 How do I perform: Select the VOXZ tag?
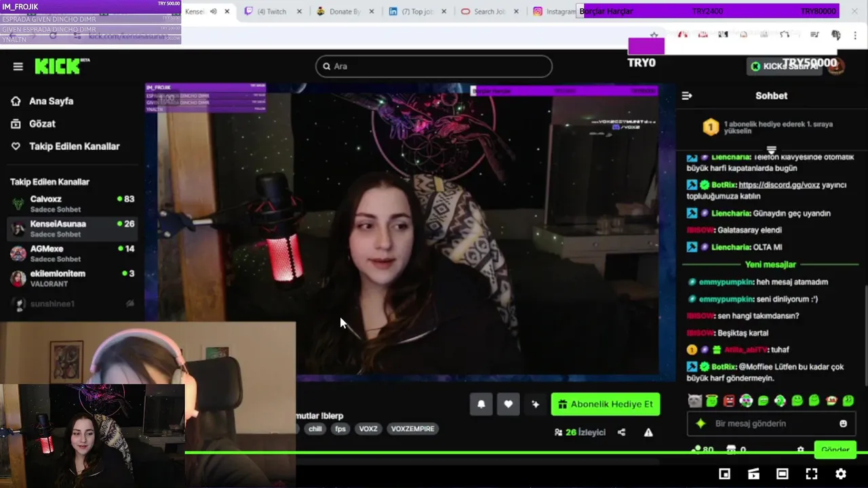click(x=368, y=429)
